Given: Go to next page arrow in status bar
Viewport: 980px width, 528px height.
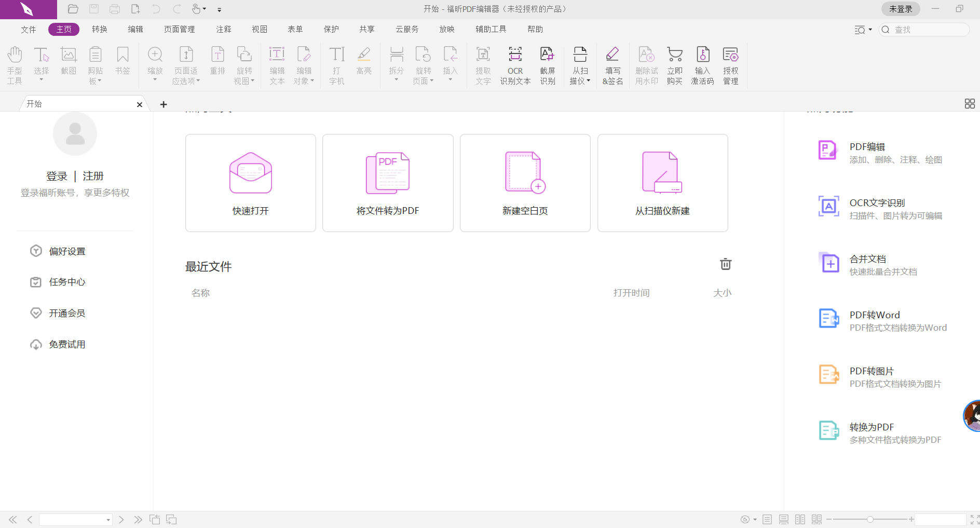Looking at the screenshot, I should [121, 520].
